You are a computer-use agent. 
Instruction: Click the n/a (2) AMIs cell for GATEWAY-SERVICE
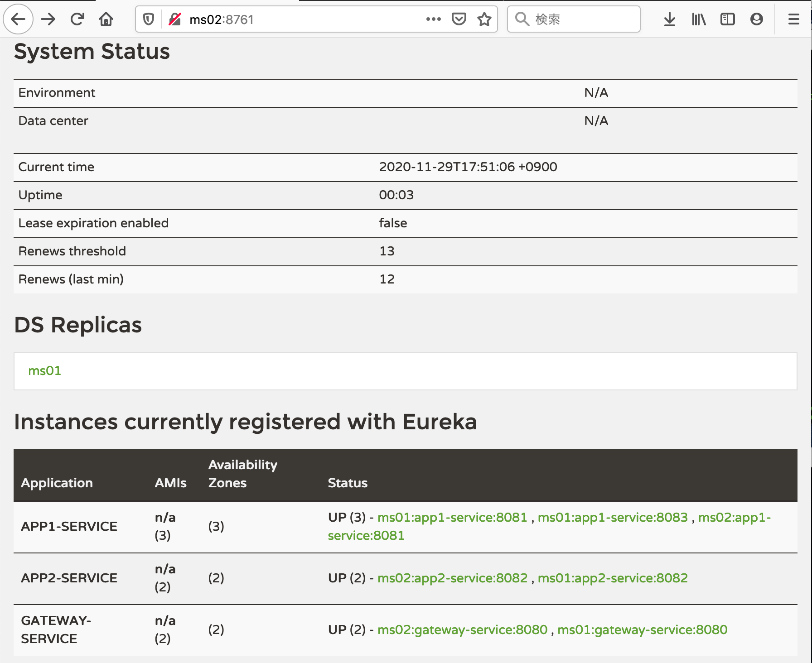165,629
